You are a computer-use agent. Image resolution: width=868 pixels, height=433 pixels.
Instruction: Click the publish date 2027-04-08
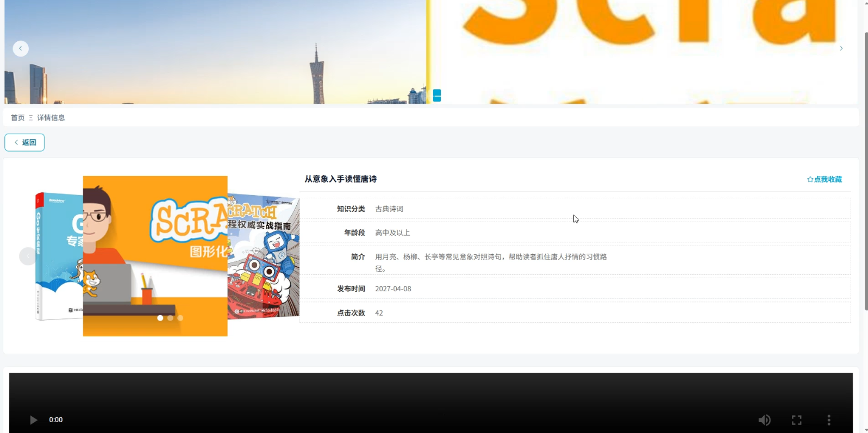point(393,289)
